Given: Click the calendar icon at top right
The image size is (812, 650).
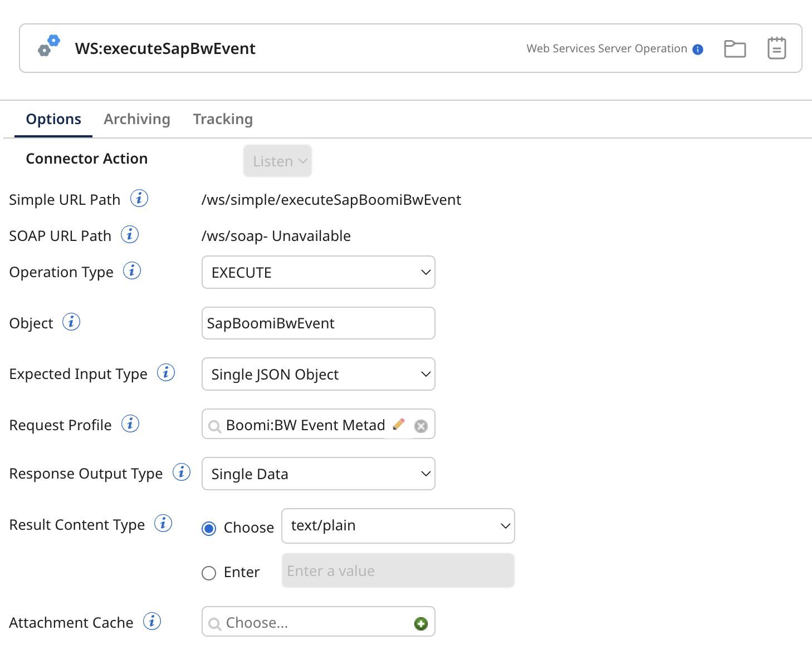Looking at the screenshot, I should 776,48.
